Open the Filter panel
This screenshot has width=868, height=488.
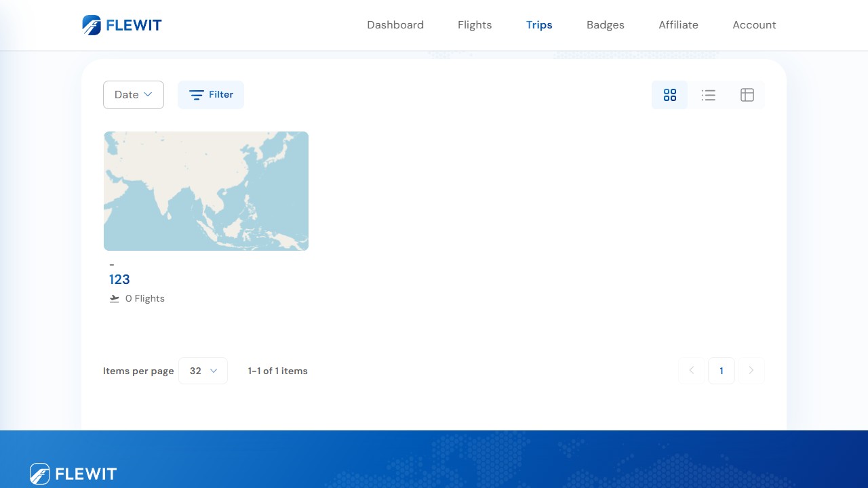[x=211, y=95]
